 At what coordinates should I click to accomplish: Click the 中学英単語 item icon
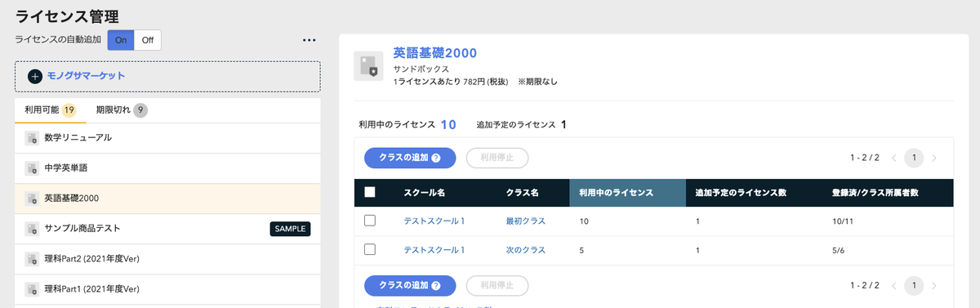click(x=31, y=167)
